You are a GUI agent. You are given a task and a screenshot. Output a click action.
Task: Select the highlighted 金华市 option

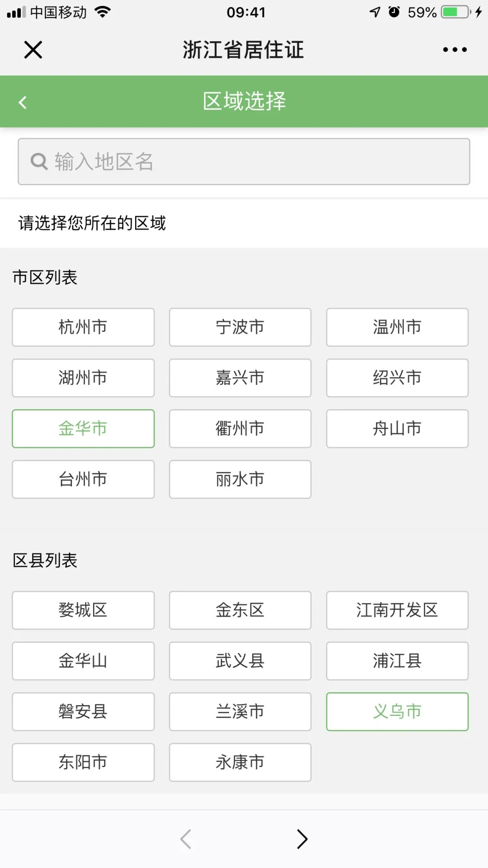83,429
